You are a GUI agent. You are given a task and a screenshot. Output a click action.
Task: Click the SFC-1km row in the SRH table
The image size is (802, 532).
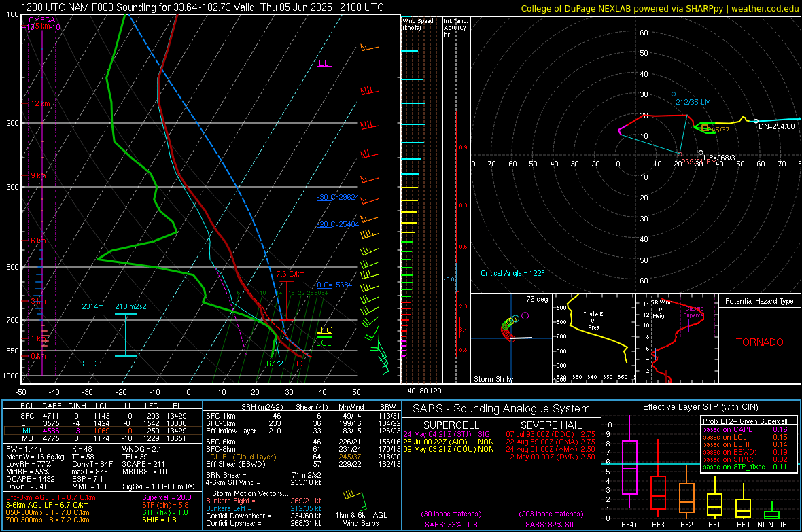[x=303, y=416]
